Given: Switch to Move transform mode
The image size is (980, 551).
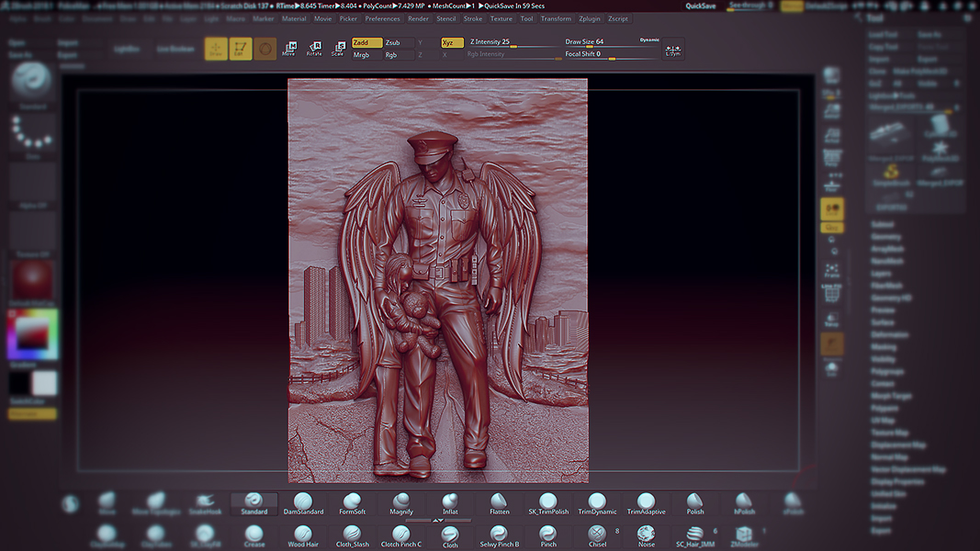Looking at the screenshot, I should [289, 49].
